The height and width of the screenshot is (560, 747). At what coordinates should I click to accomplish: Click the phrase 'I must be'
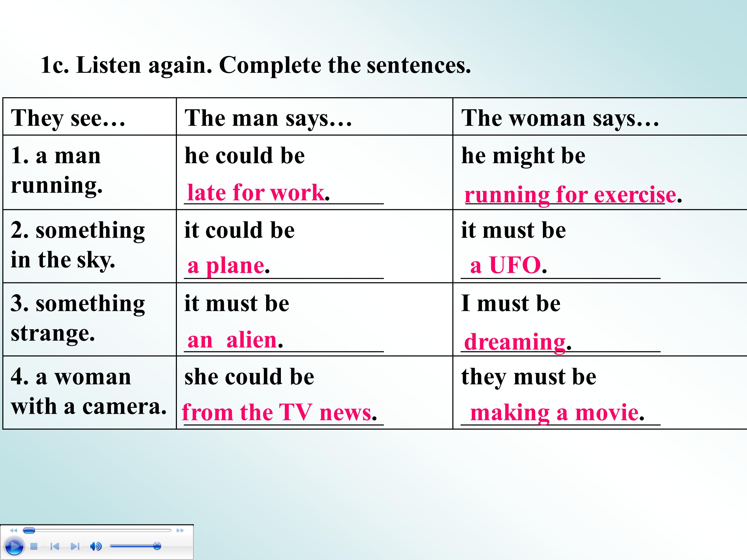(511, 303)
